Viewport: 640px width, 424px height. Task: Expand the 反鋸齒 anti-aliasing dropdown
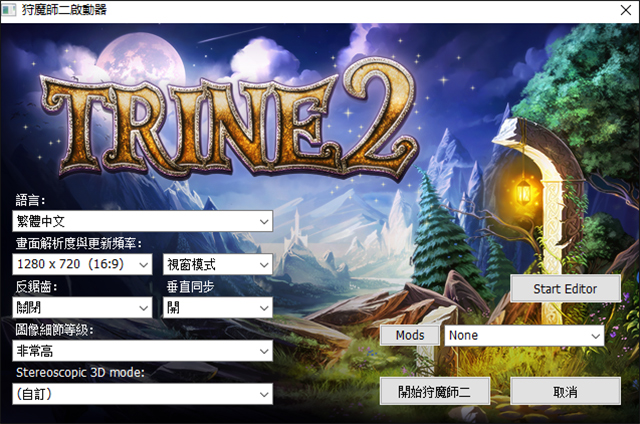82,308
